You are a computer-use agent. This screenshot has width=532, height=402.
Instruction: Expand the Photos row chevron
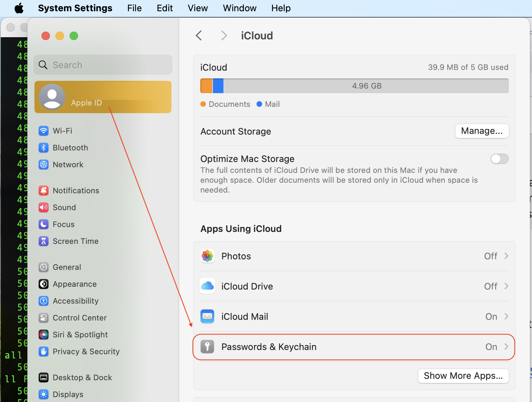click(506, 256)
